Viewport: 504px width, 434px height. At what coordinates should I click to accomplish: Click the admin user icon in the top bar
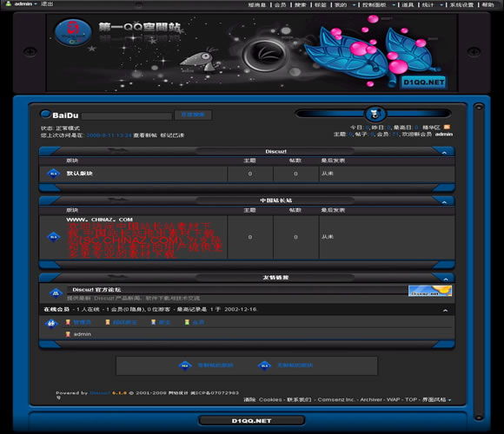coord(9,3)
